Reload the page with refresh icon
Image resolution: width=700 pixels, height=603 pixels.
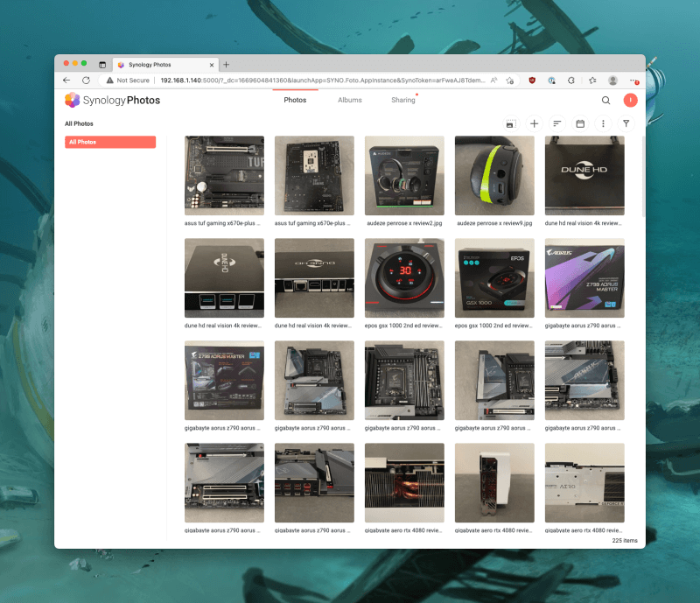coord(86,80)
